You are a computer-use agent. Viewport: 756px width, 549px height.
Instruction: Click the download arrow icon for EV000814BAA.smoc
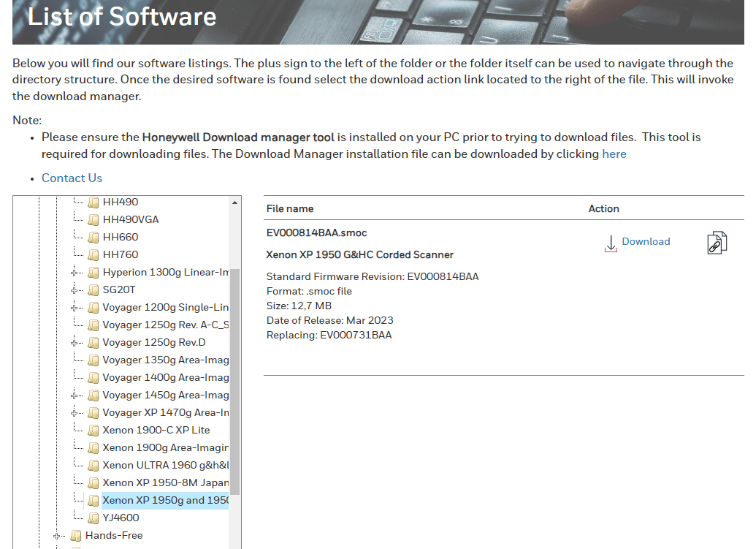pos(611,243)
